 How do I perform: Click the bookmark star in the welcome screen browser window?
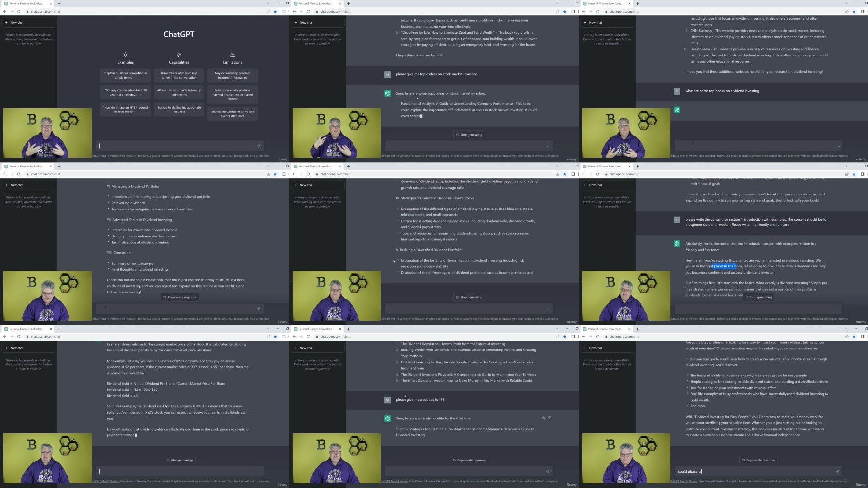pyautogui.click(x=275, y=11)
